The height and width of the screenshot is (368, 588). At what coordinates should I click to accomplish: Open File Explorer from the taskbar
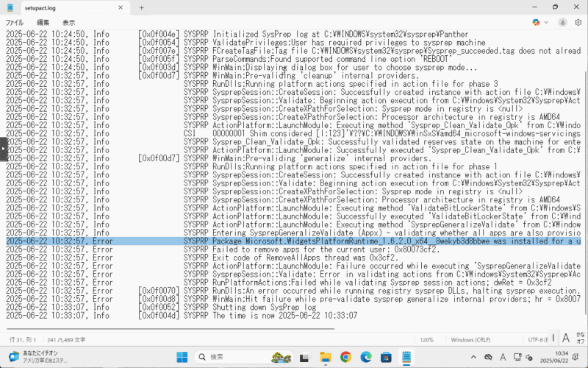325,357
